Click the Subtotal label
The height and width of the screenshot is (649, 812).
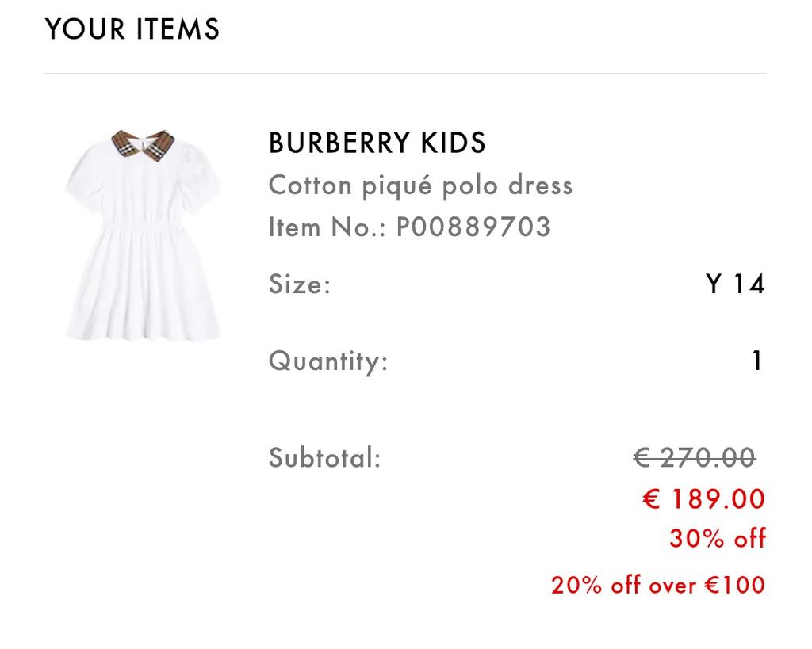325,457
